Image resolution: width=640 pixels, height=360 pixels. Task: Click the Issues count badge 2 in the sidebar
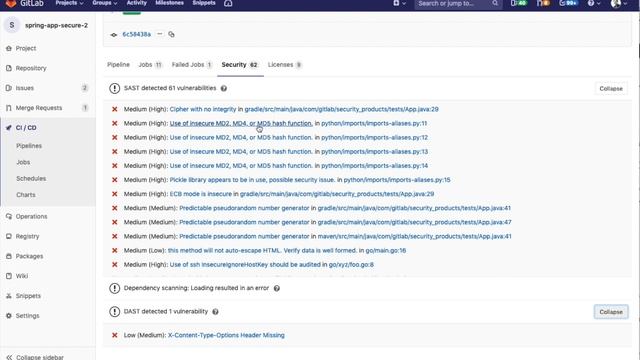click(84, 88)
